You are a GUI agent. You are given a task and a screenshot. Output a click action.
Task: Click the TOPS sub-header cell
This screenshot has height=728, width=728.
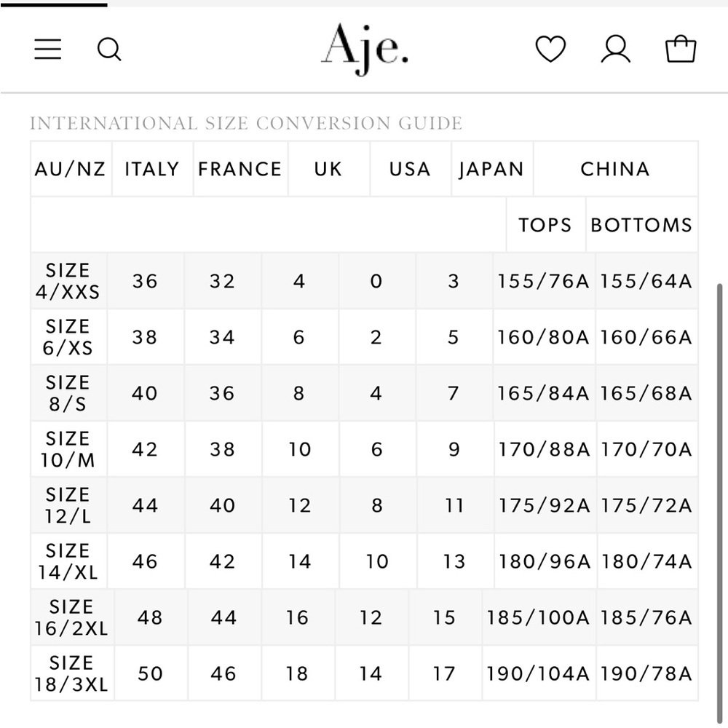(x=545, y=225)
